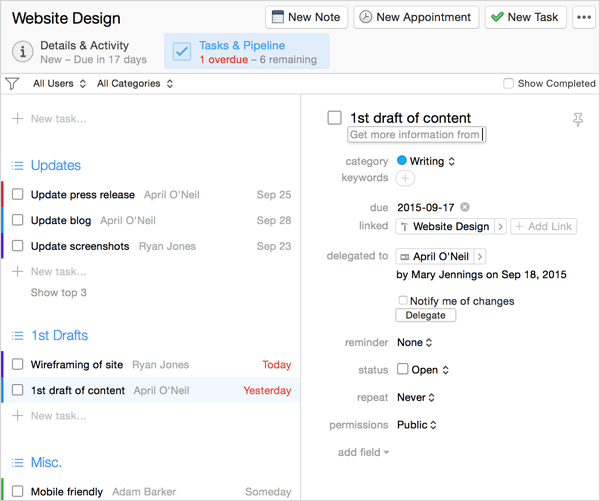The width and height of the screenshot is (600, 501).
Task: Open the repeat Never dropdown
Action: 416,397
